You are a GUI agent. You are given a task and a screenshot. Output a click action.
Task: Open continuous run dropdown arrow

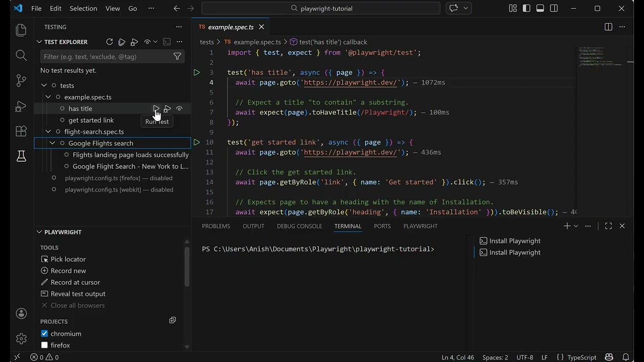pyautogui.click(x=155, y=42)
